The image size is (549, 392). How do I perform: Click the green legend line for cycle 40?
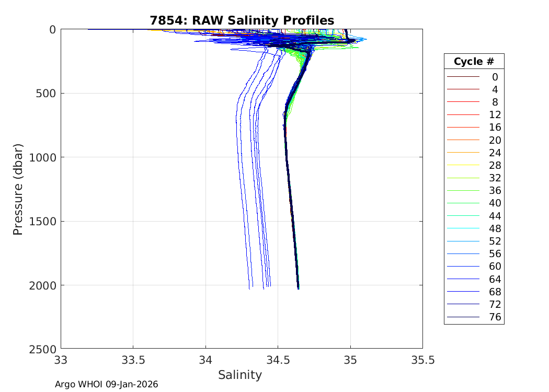pyautogui.click(x=463, y=203)
